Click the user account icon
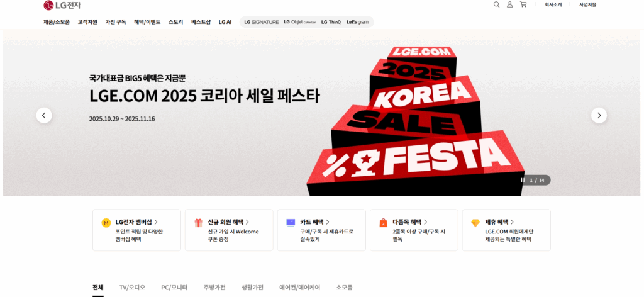The height and width of the screenshot is (297, 644). pos(509,4)
